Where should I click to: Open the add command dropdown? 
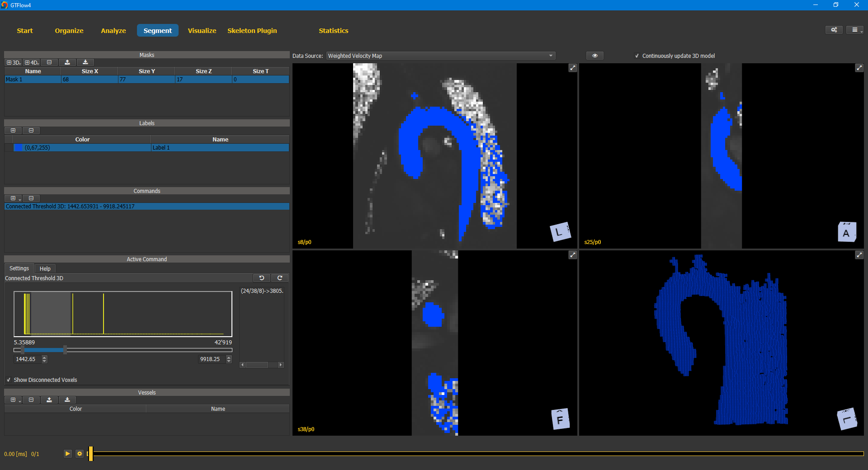coord(13,198)
